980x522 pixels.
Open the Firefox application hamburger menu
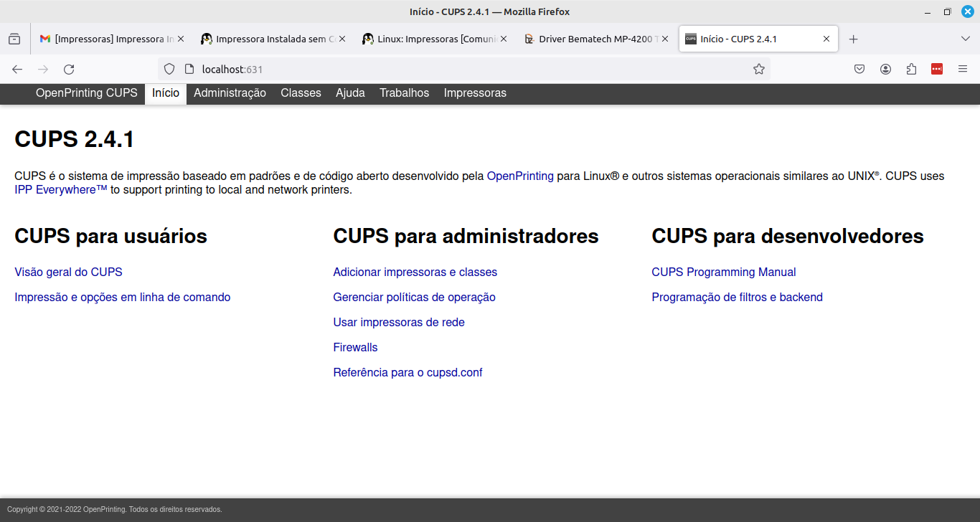click(963, 70)
